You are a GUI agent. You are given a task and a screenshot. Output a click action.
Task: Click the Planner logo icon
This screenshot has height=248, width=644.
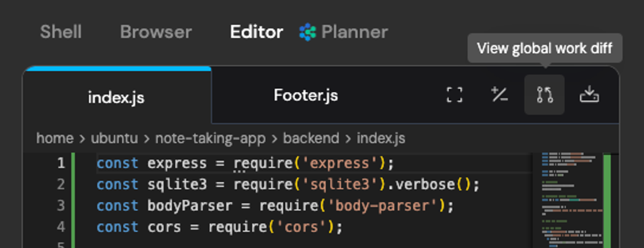(x=308, y=32)
